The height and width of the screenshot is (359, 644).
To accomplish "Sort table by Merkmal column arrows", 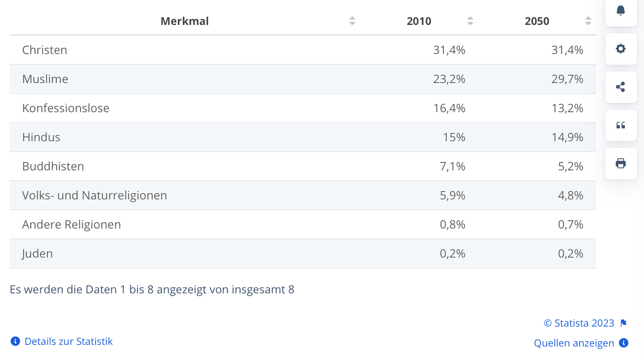I will (x=352, y=21).
